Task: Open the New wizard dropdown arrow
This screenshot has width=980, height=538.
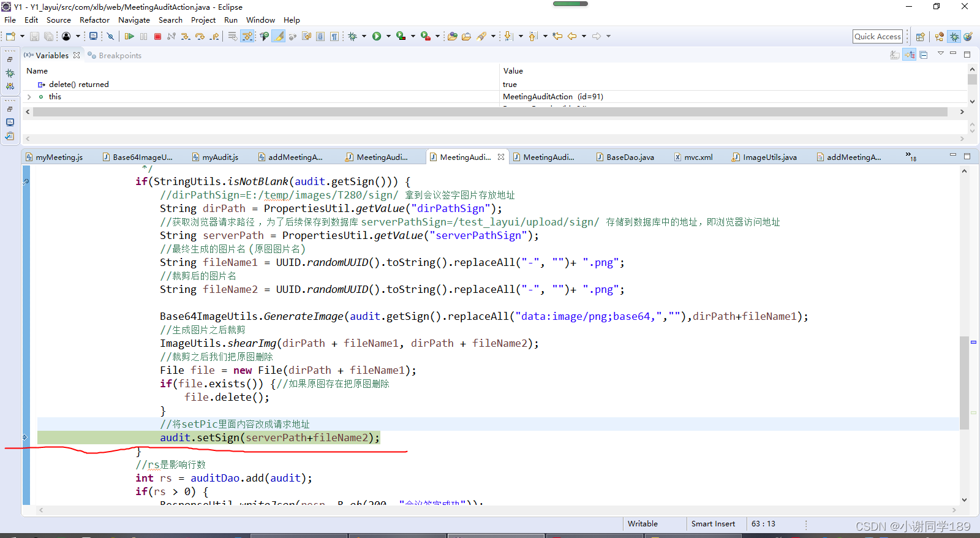Action: [22, 36]
